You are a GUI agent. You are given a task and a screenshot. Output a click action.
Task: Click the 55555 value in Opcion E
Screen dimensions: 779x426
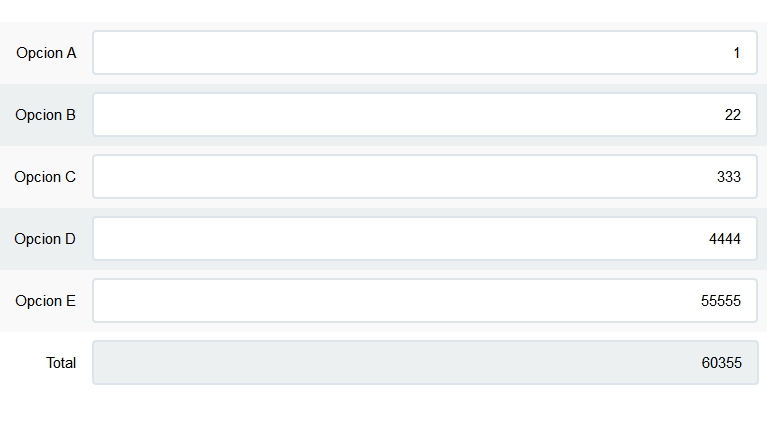(x=721, y=302)
